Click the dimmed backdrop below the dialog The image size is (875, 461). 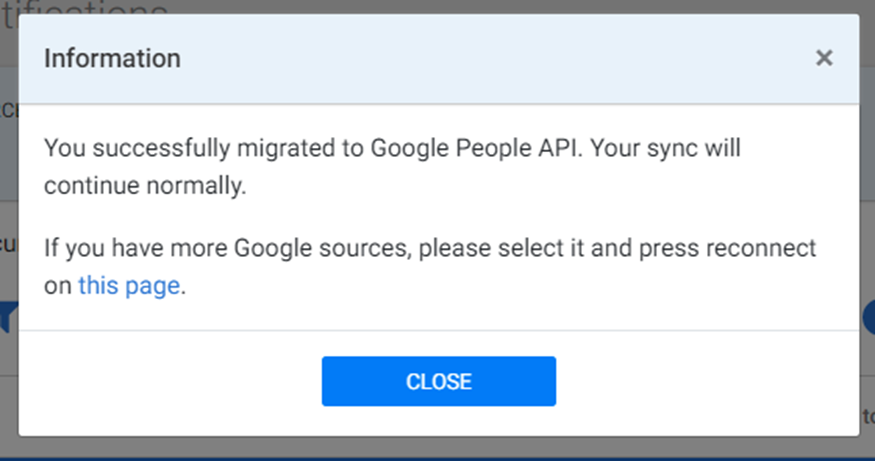(x=439, y=448)
